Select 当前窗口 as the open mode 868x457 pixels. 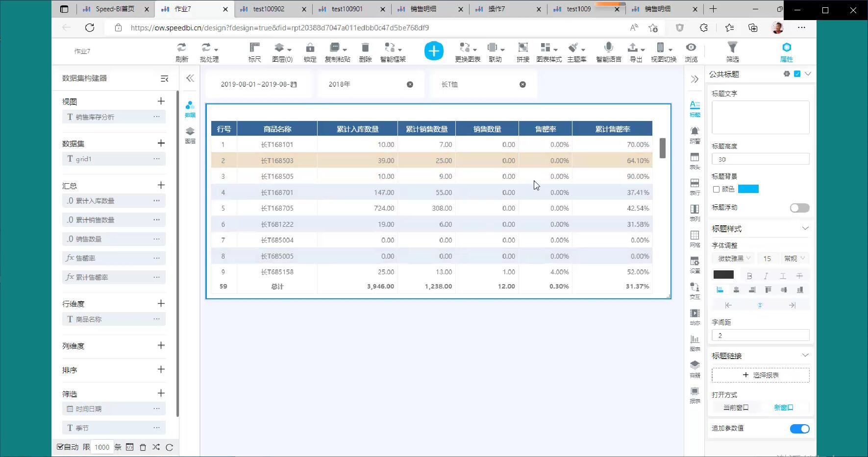(x=736, y=408)
